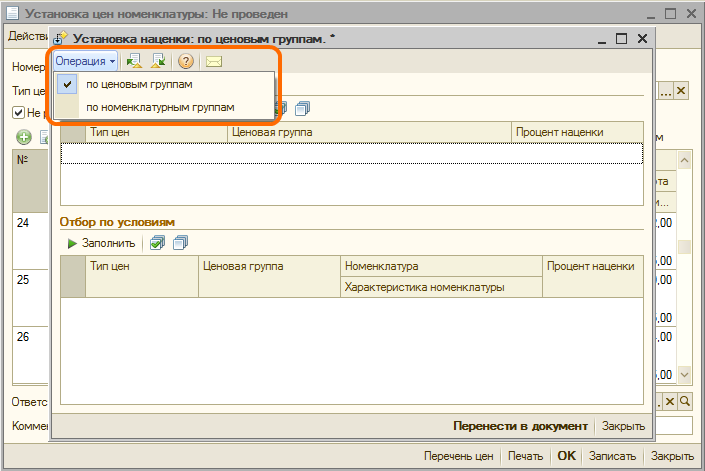Click uncheck all icon above Ценовая группа table
This screenshot has width=705, height=471.
(x=303, y=108)
